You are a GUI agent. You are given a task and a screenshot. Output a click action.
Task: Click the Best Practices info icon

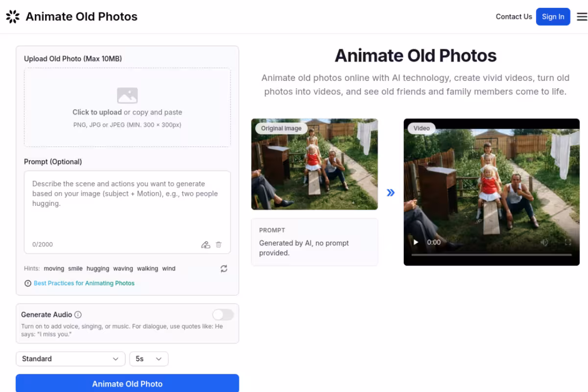[x=28, y=283]
